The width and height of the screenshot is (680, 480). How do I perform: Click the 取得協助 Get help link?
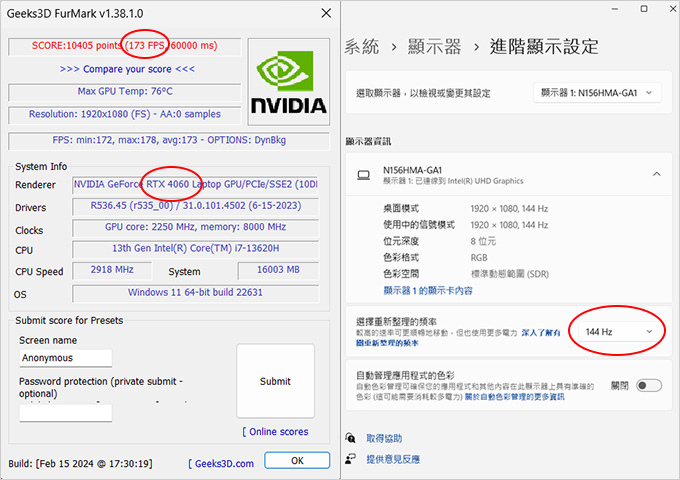(384, 438)
